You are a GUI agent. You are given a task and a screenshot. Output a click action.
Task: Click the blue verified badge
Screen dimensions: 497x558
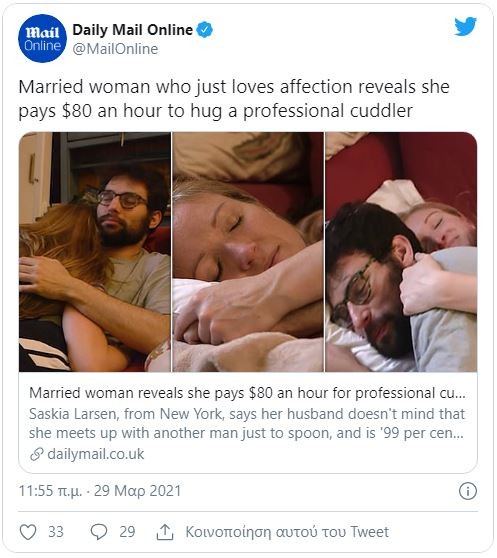click(x=205, y=30)
